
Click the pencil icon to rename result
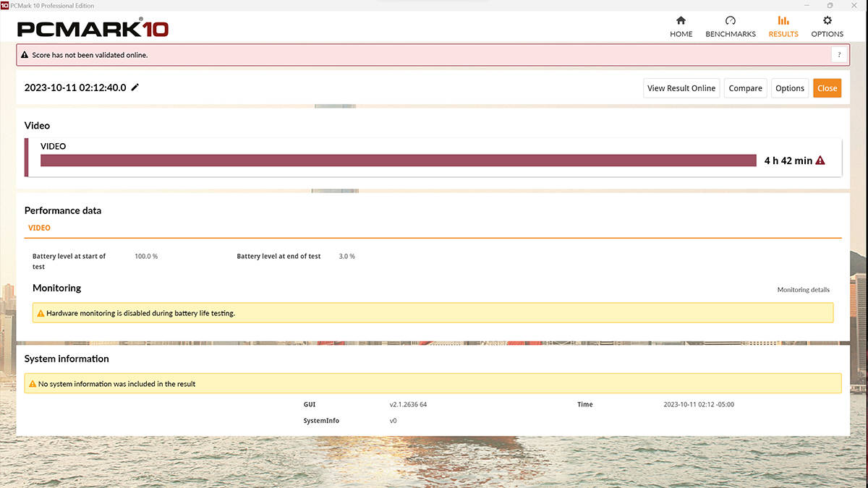tap(135, 87)
